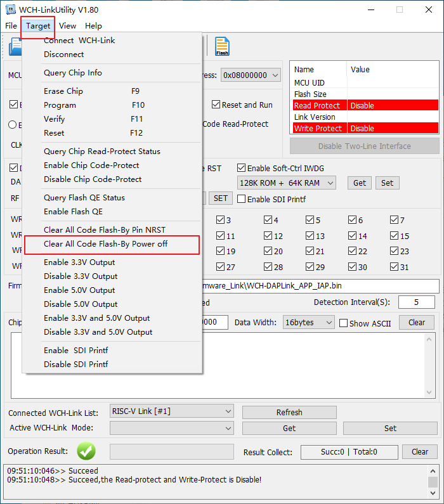
Task: Enable the Show ASCII checkbox
Action: pos(344,323)
